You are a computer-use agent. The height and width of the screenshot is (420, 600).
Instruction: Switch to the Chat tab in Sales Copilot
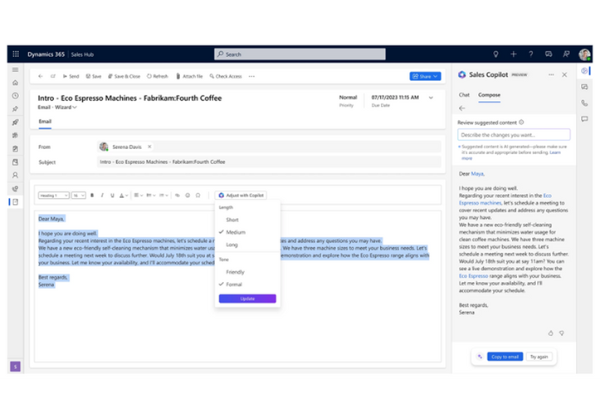coord(464,95)
